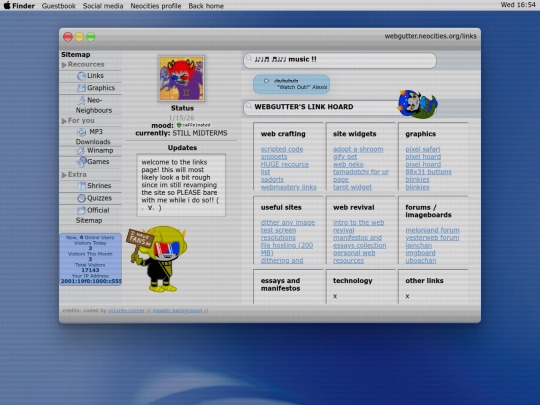Image resolution: width=540 pixels, height=405 pixels.
Task: Click the "essays and manifestos" heading
Action: [280, 284]
